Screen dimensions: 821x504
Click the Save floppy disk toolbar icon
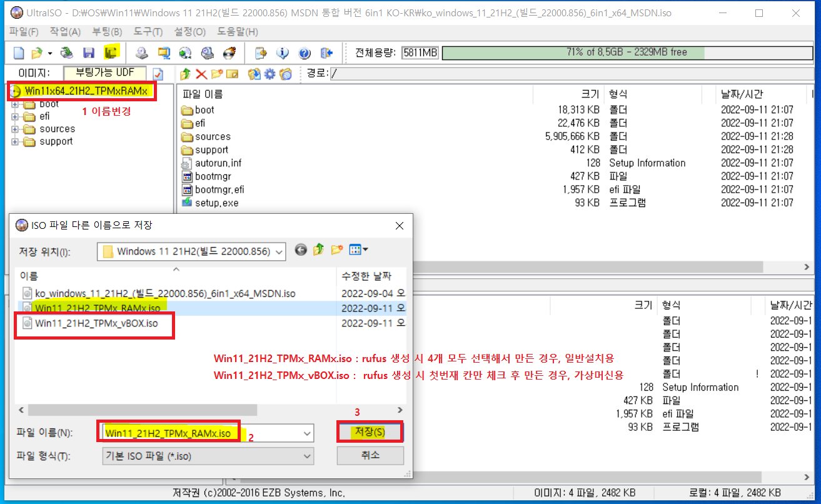coord(89,53)
